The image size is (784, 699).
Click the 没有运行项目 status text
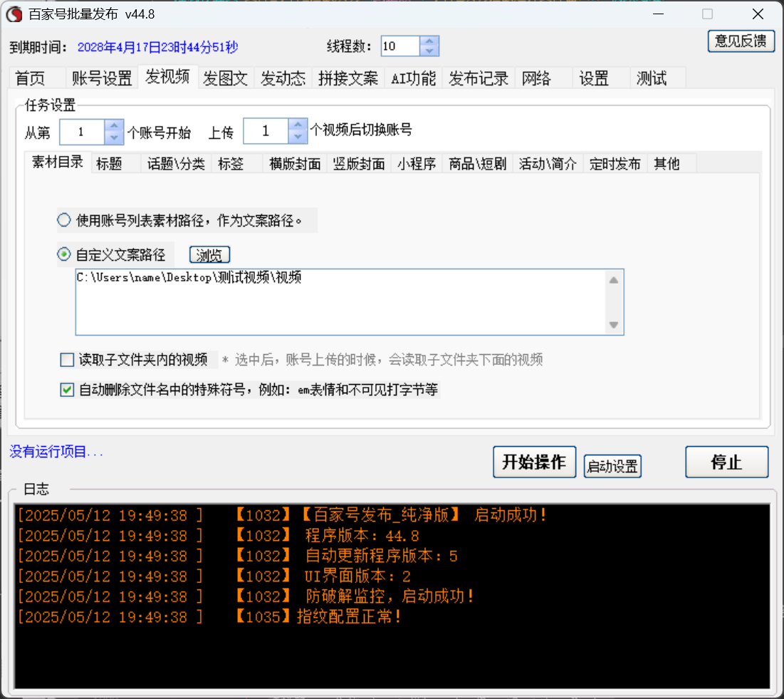(56, 452)
